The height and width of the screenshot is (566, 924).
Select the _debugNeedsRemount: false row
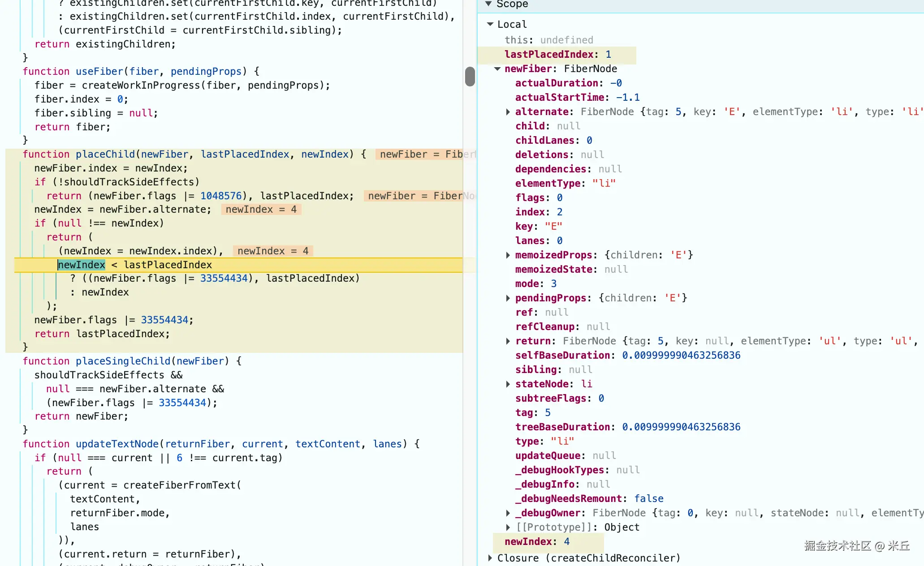[x=589, y=499]
